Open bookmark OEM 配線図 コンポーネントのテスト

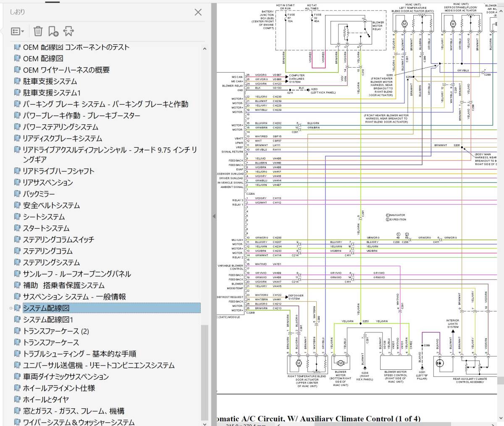pyautogui.click(x=76, y=47)
